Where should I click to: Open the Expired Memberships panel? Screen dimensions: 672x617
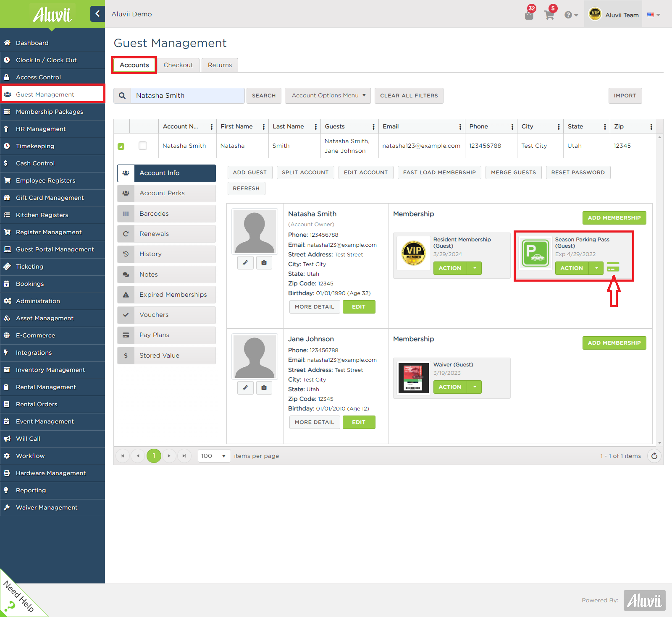(167, 295)
